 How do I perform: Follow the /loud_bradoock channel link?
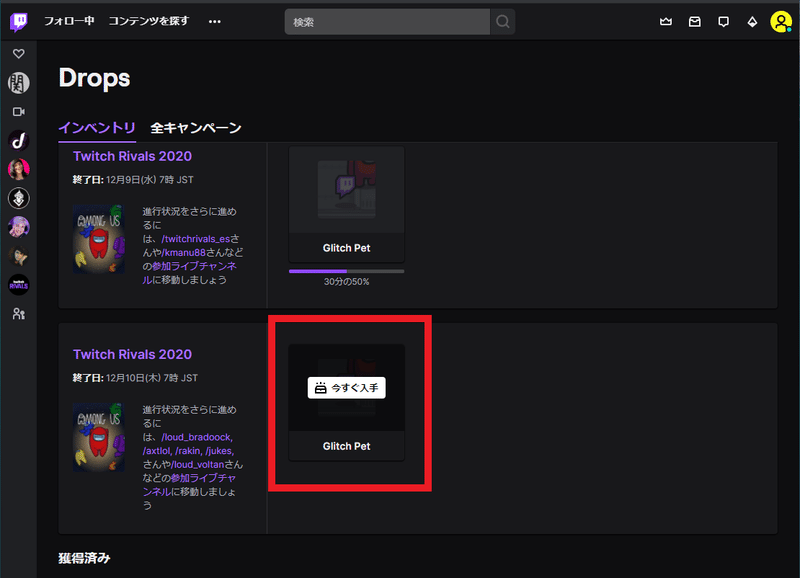[x=197, y=437]
